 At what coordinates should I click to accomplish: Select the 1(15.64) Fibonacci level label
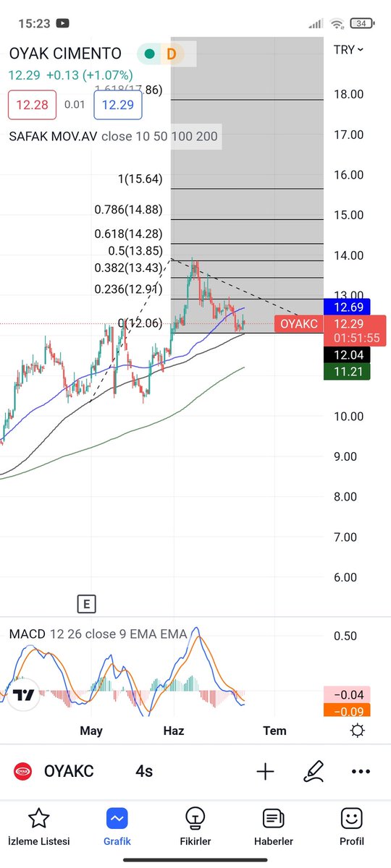(140, 179)
